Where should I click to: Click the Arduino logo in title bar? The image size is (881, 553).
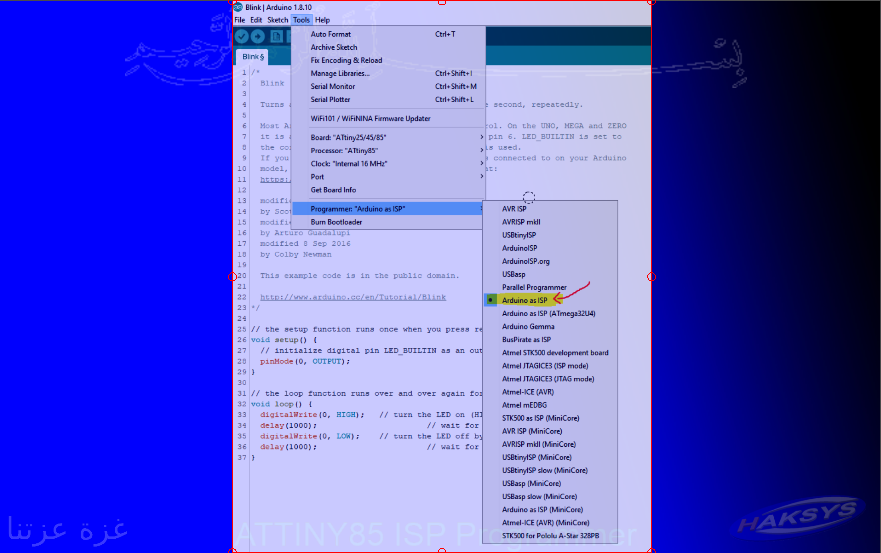[x=238, y=7]
